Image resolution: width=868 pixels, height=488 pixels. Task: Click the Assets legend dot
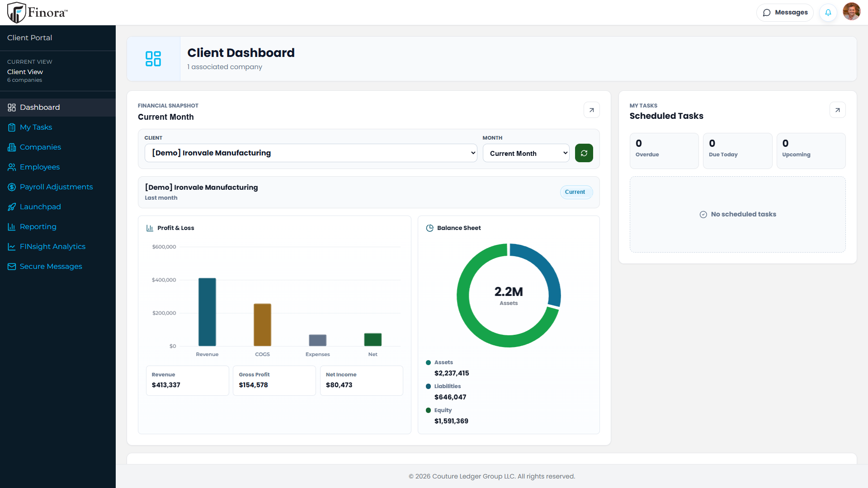(428, 362)
